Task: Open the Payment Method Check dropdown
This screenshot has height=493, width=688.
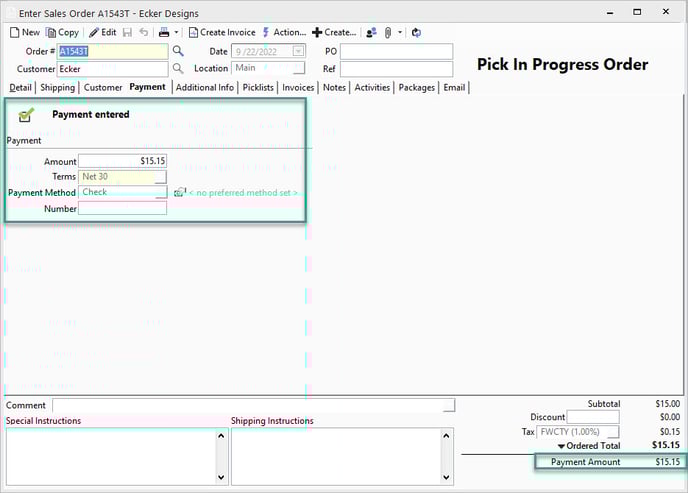Action: coord(161,192)
